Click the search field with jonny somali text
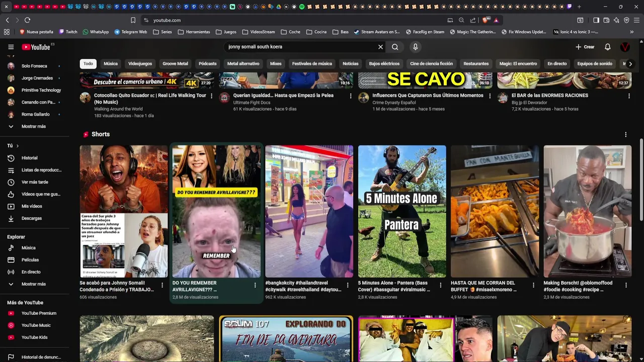 [x=300, y=47]
